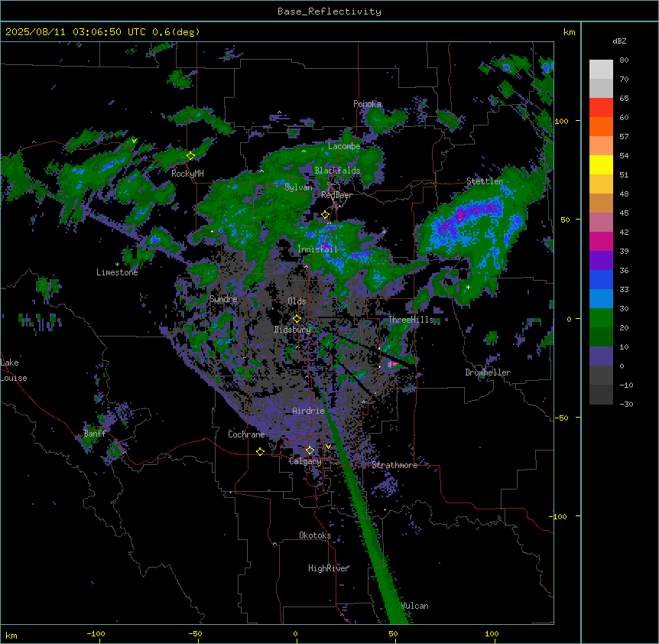Click the RedDeer city label
Viewport: 659px width, 644px height.
pyautogui.click(x=336, y=195)
